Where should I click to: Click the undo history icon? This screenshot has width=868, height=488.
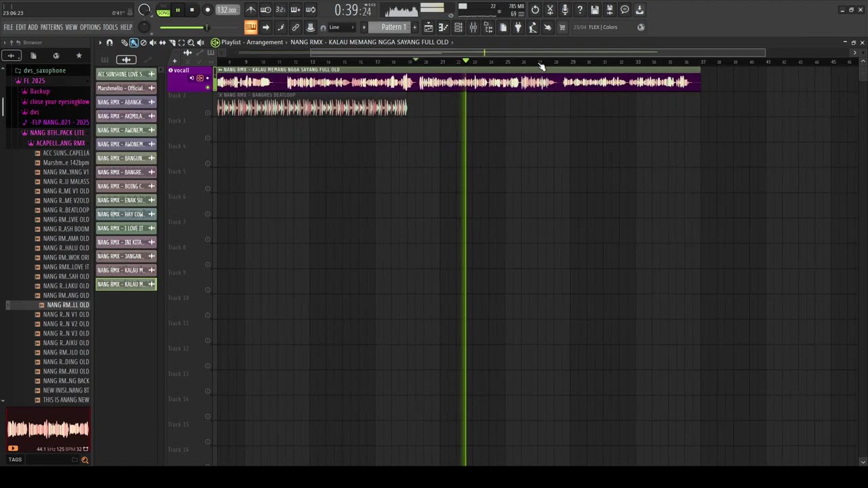point(535,9)
